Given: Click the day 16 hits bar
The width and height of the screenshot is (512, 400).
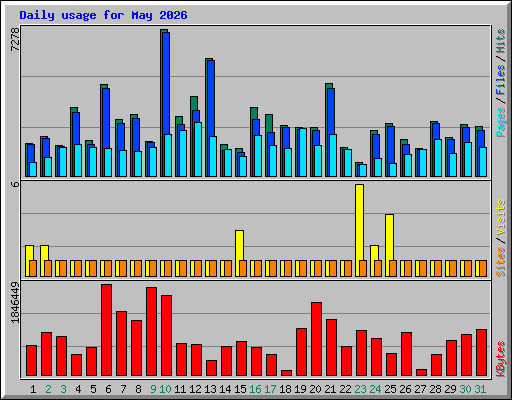Looking at the screenshot, I should (x=252, y=142).
